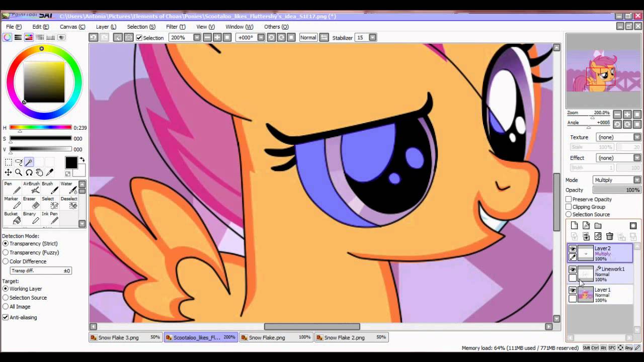
Task: Open the zoom percentage dropdown
Action: point(197,37)
